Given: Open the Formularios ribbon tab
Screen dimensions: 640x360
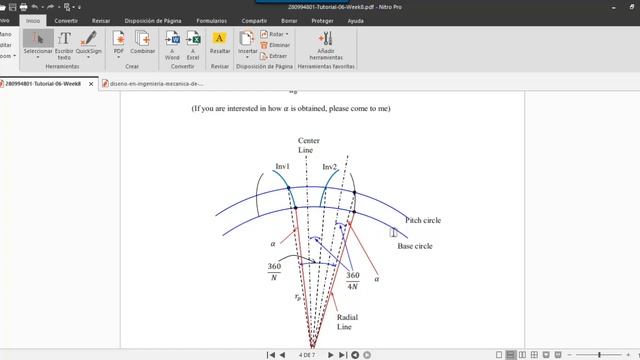Looking at the screenshot, I should pyautogui.click(x=211, y=21).
